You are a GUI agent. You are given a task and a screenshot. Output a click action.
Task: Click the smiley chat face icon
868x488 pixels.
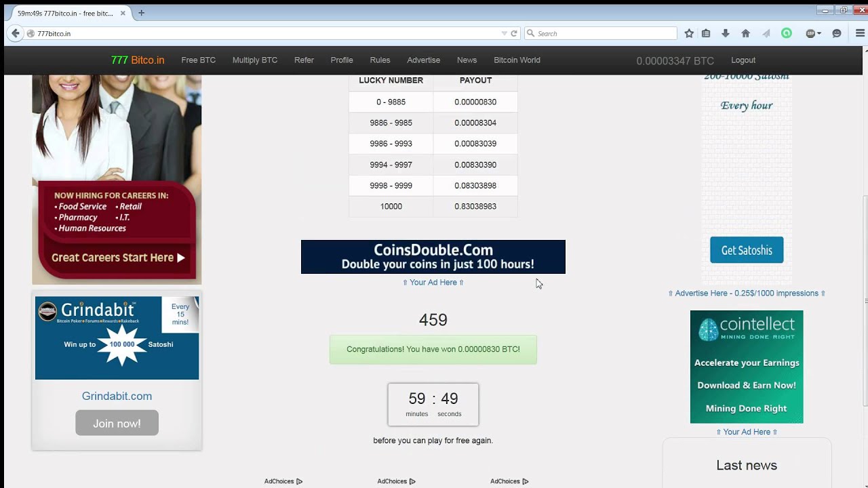(837, 33)
